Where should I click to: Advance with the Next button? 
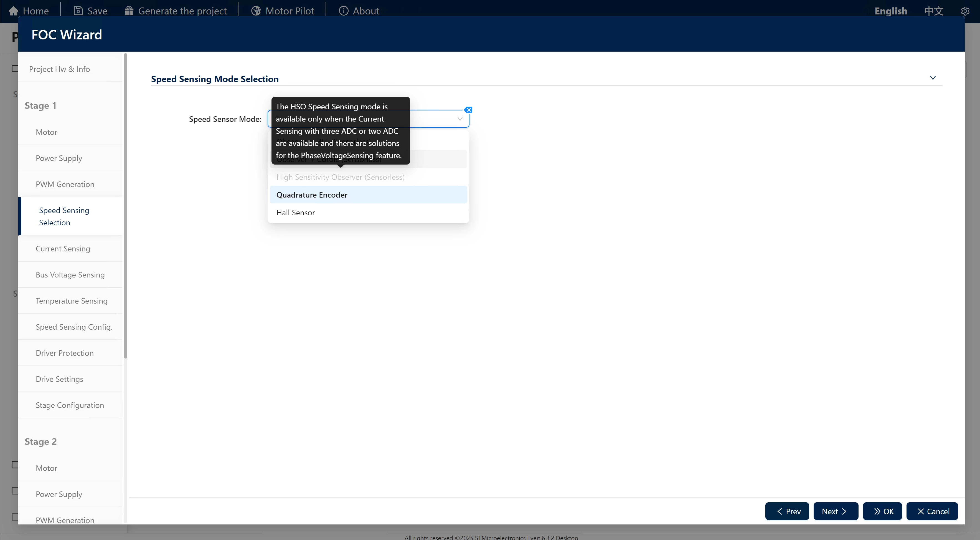tap(836, 511)
